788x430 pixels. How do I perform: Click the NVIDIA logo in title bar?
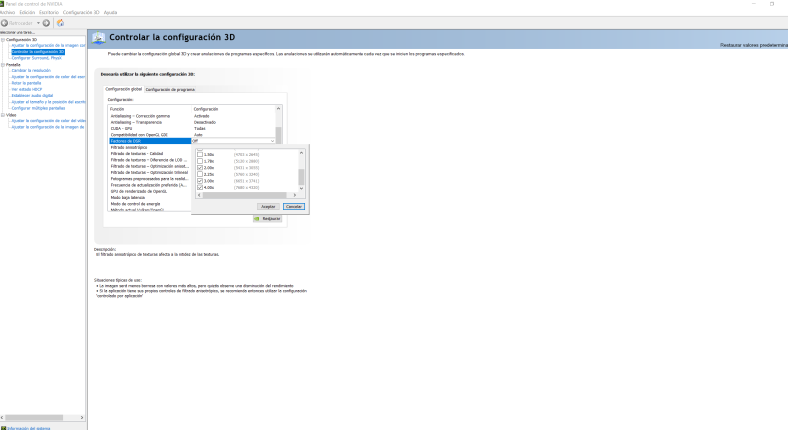pyautogui.click(x=2, y=4)
